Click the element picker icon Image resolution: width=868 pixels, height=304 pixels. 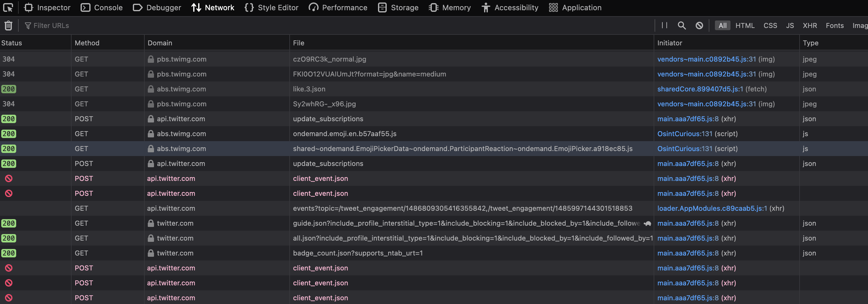tap(8, 7)
